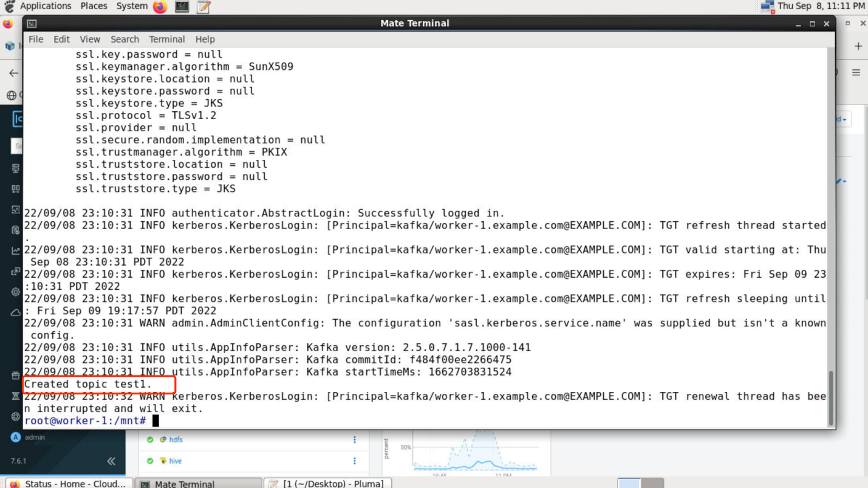This screenshot has height=488, width=868.
Task: Click the terminal prompt input area
Action: tap(155, 421)
